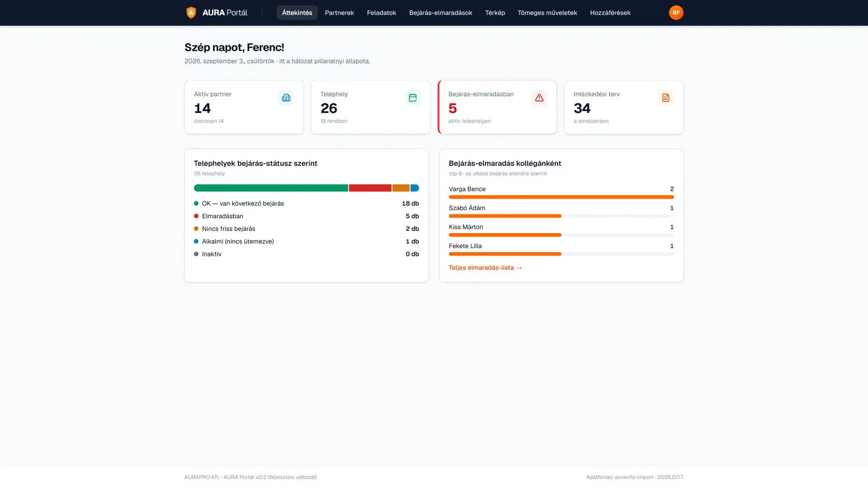Click Kiss Márton's progress bar

pos(561,235)
